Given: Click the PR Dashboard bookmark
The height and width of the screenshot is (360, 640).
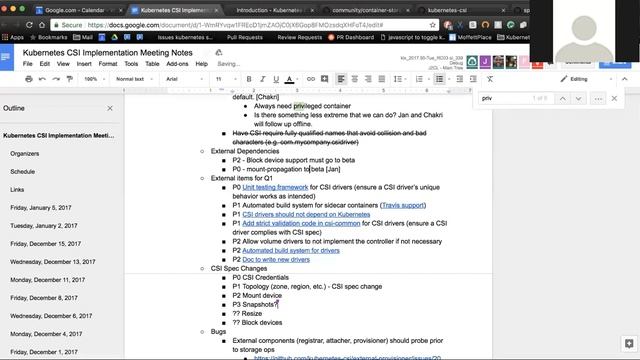Looking at the screenshot, I should pyautogui.click(x=351, y=37).
